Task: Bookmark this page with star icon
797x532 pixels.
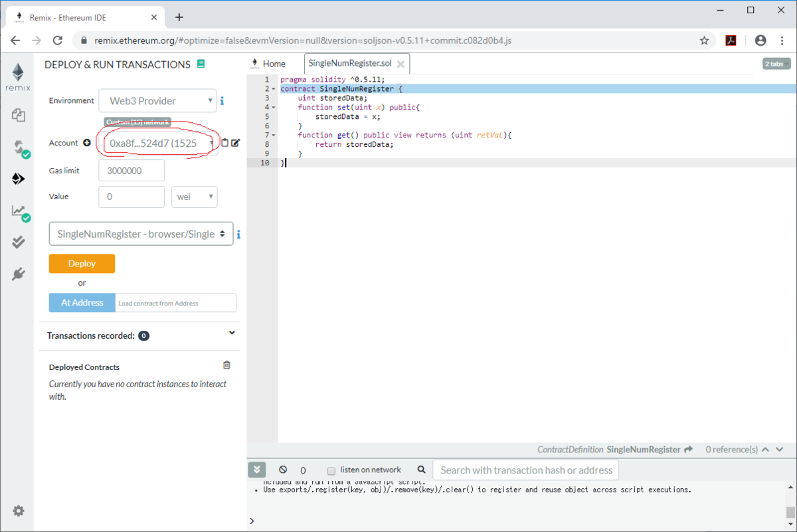Action: tap(704, 41)
